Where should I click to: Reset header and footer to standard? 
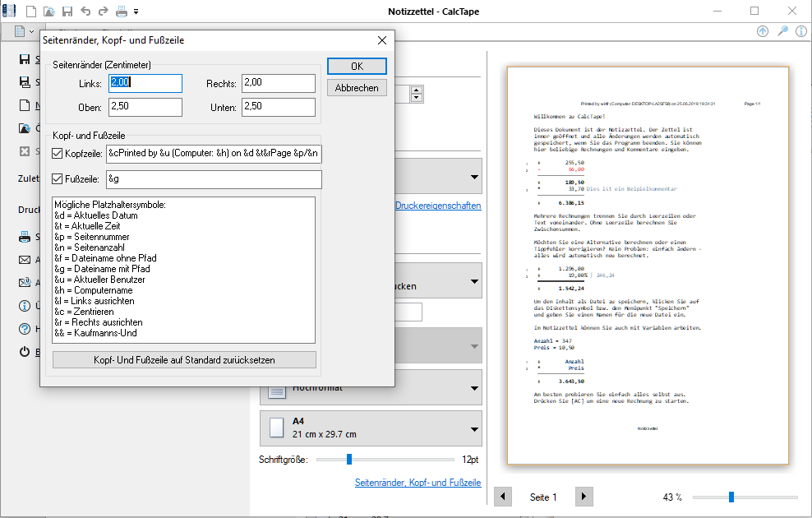point(184,360)
